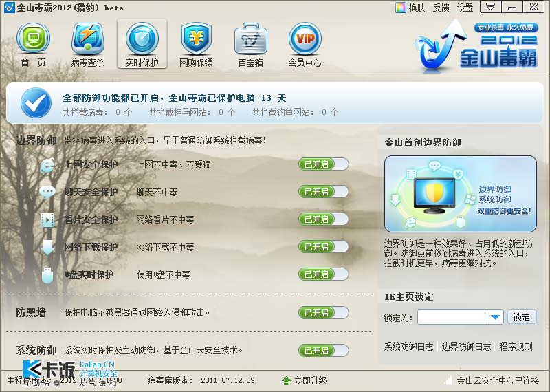Screen dimensions: 550x392
Task: Toggle 聊天安全保护 switch
Action: click(x=323, y=192)
